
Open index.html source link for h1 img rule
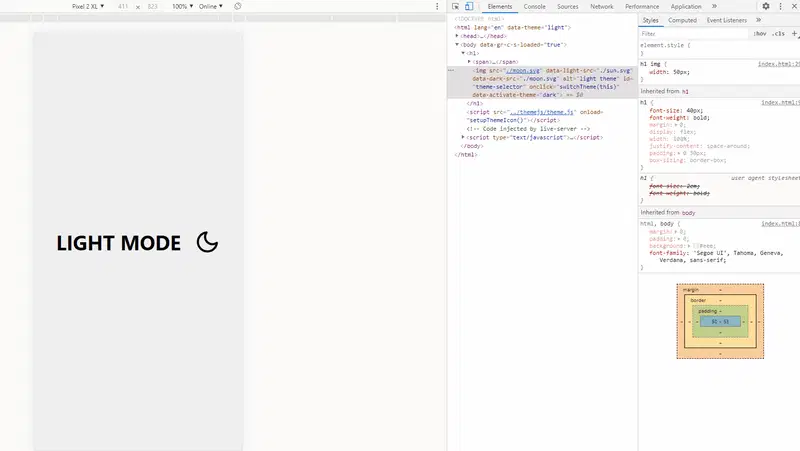[x=779, y=64]
